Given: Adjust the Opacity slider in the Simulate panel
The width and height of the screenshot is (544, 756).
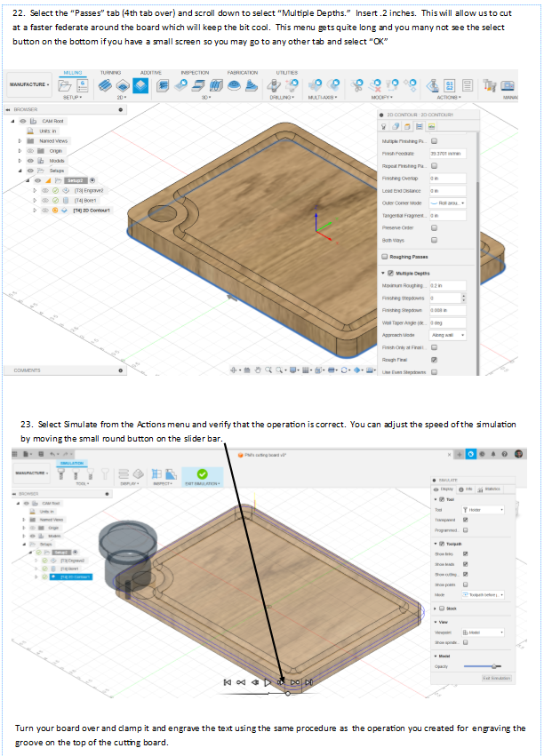Looking at the screenshot, I should [x=483, y=666].
